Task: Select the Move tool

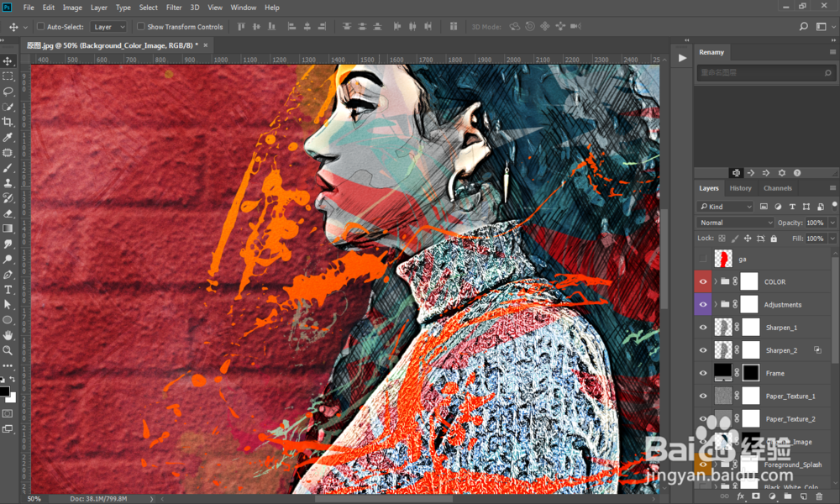Action: pos(8,61)
